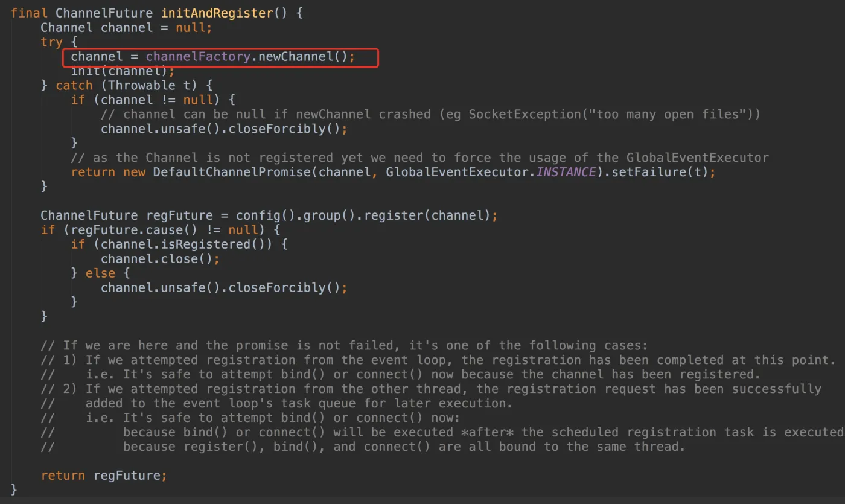Screen dimensions: 845x504
Task: Click the 'too many open files' comment line
Action: tap(430, 114)
